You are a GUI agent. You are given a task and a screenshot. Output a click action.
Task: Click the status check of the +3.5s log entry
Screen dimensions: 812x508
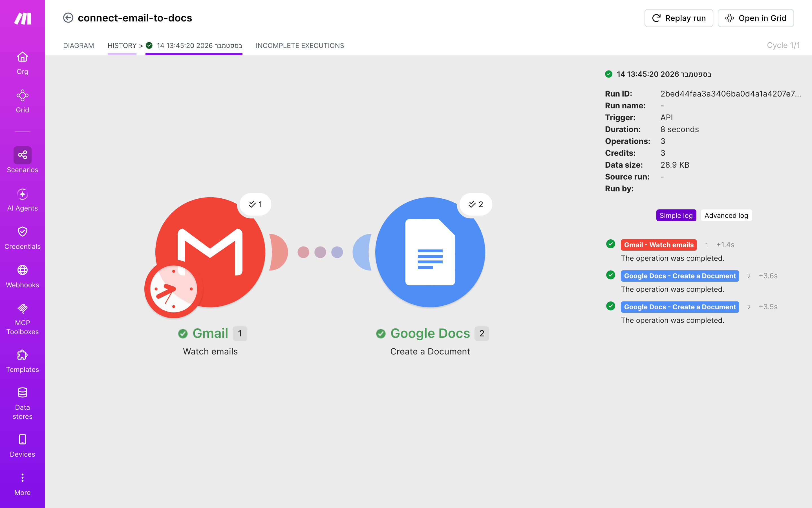pos(611,306)
